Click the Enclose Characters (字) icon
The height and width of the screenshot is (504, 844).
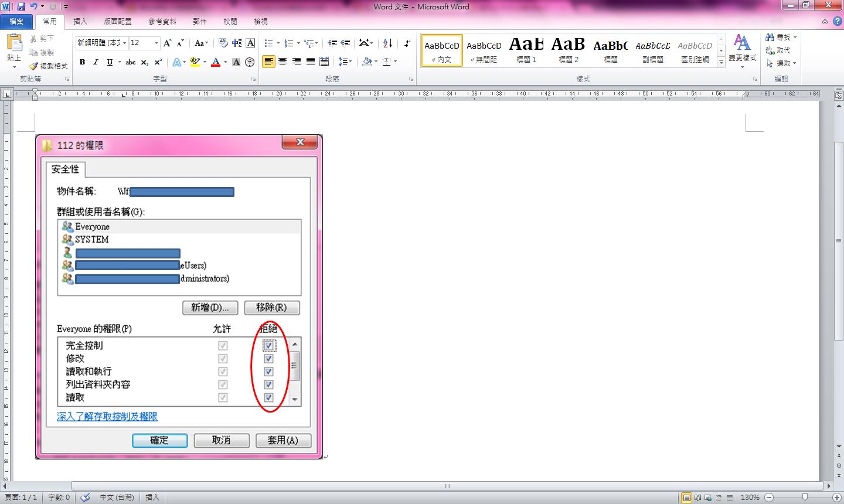click(250, 62)
